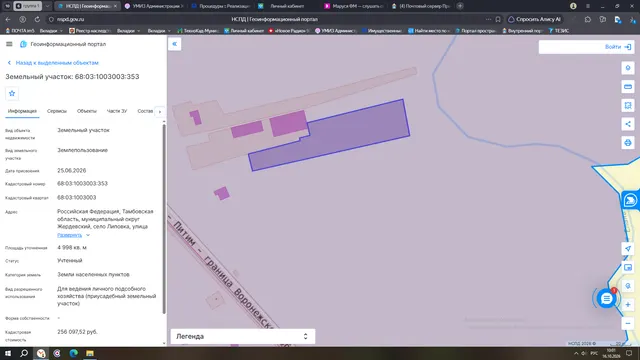640x360 pixels.
Task: Reload the browser page
Action: (37, 19)
